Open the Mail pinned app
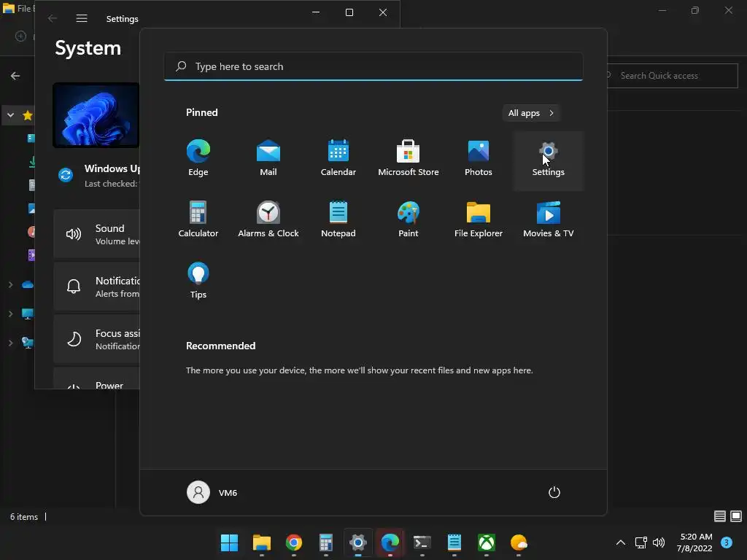747x560 pixels. coord(268,158)
